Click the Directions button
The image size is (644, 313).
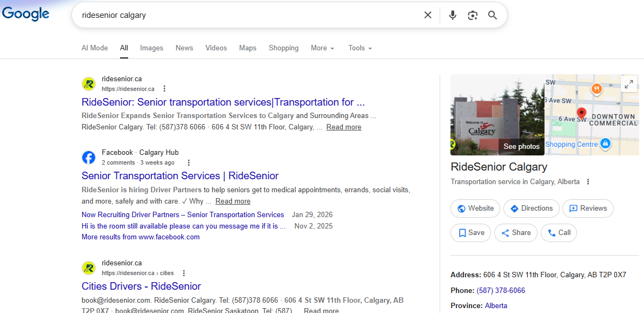coord(532,208)
